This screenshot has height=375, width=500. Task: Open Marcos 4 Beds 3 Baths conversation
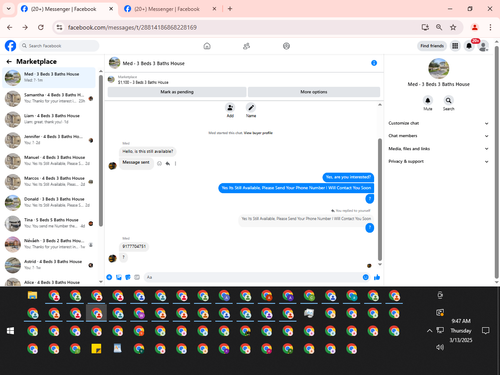pos(49,182)
